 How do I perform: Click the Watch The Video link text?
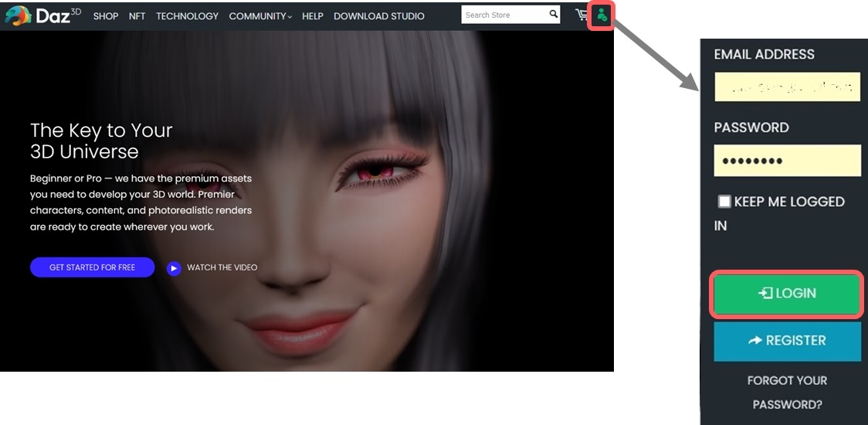[x=222, y=267]
